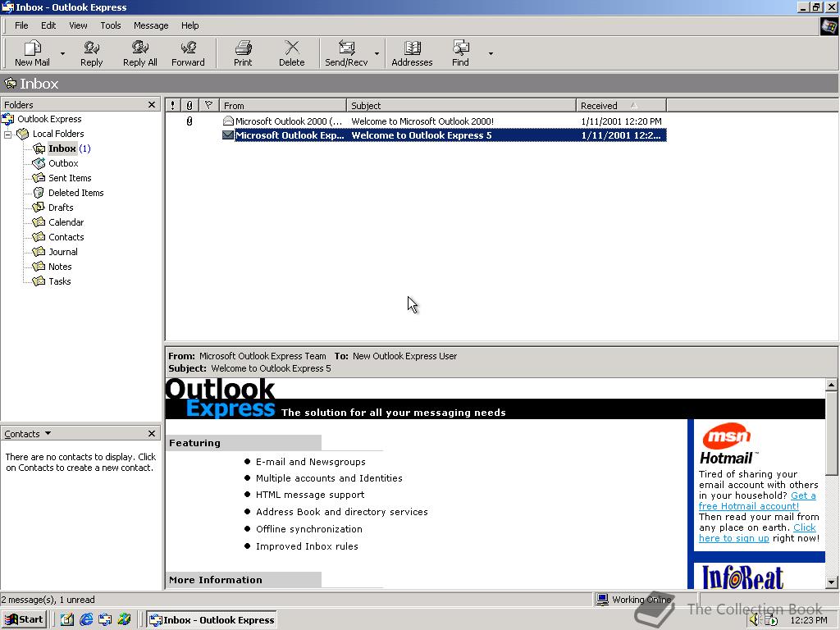Click 'Click here to sign up' link
The image size is (840, 630).
(757, 533)
